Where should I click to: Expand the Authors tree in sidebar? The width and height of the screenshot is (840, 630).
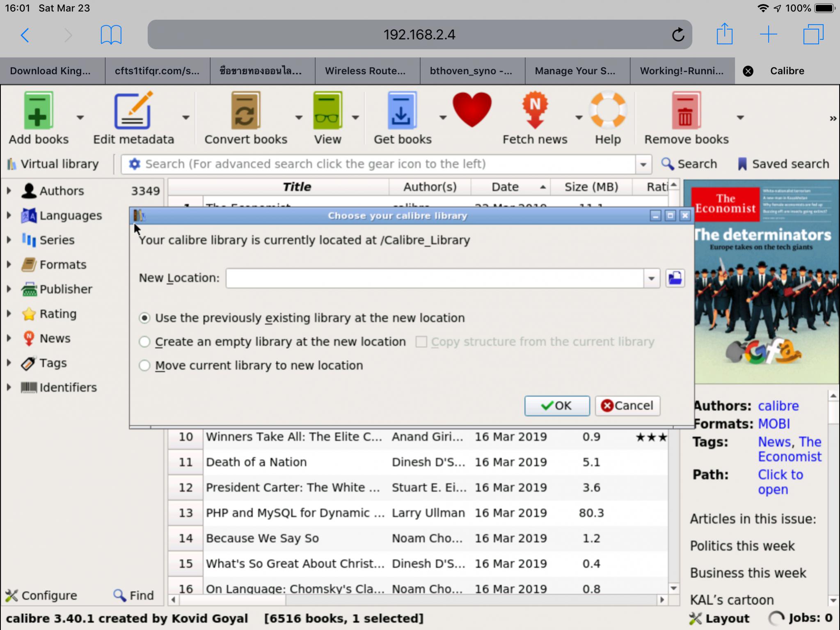tap(9, 191)
